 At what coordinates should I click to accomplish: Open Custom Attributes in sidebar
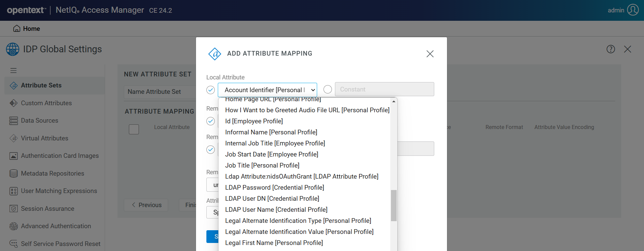(x=46, y=103)
